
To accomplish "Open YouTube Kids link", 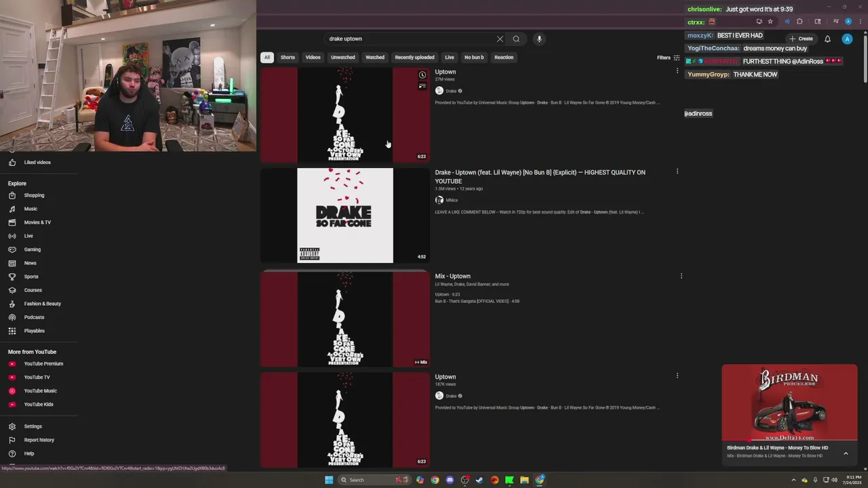I will coord(39,405).
